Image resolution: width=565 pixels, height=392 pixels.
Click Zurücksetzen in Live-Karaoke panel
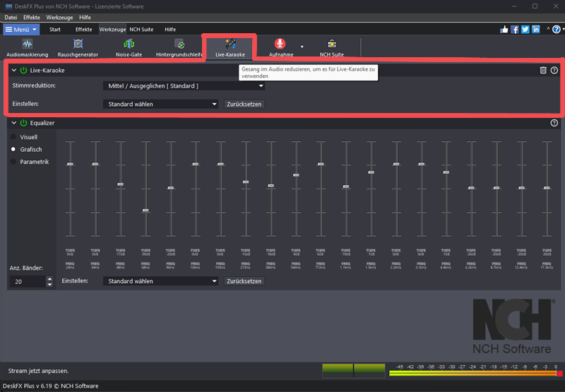tap(244, 104)
